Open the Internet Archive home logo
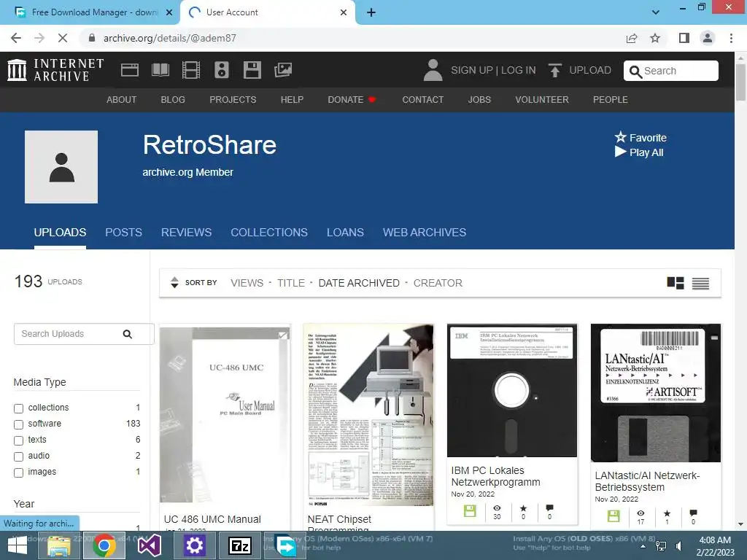Viewport: 747px width, 560px height. [55, 70]
